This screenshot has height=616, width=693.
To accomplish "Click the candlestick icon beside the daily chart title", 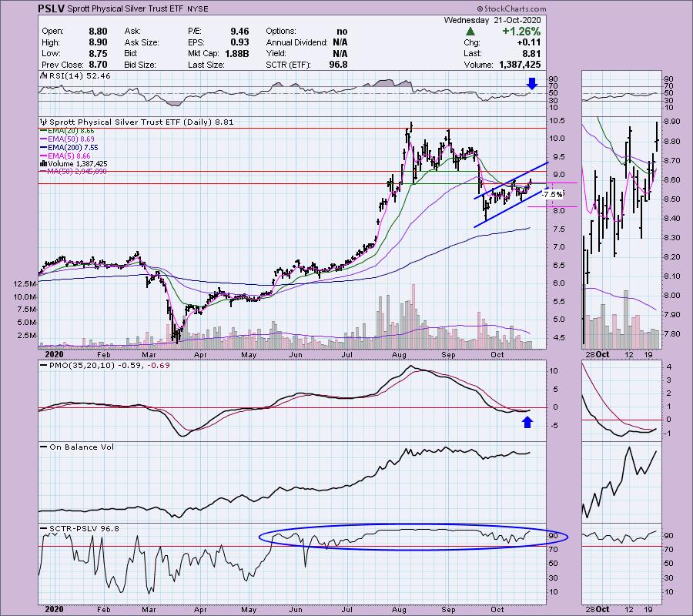I will click(43, 122).
